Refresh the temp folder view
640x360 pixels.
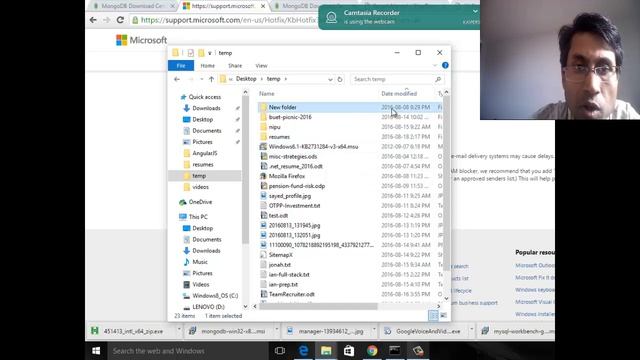tap(340, 80)
